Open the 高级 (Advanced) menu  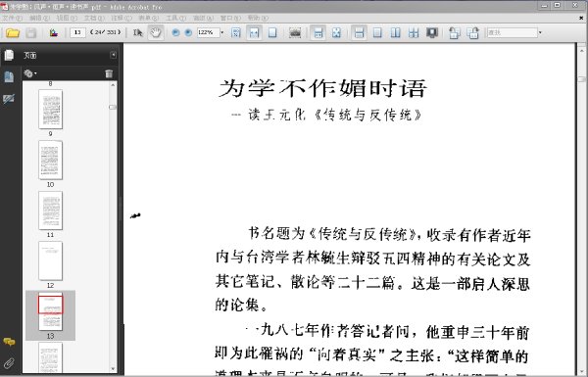coord(203,18)
